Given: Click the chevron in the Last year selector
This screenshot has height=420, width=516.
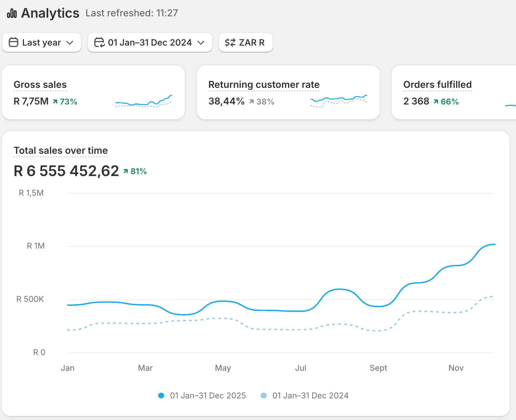Looking at the screenshot, I should click(70, 43).
